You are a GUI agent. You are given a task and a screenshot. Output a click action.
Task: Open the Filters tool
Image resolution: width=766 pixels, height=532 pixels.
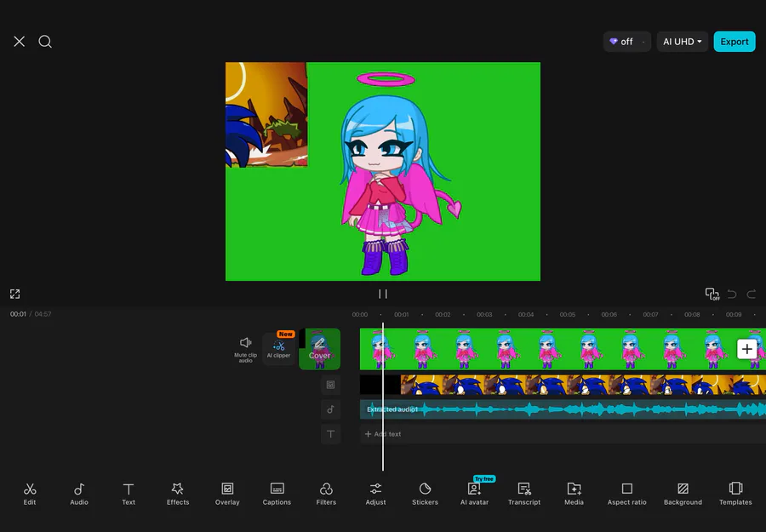pyautogui.click(x=326, y=494)
